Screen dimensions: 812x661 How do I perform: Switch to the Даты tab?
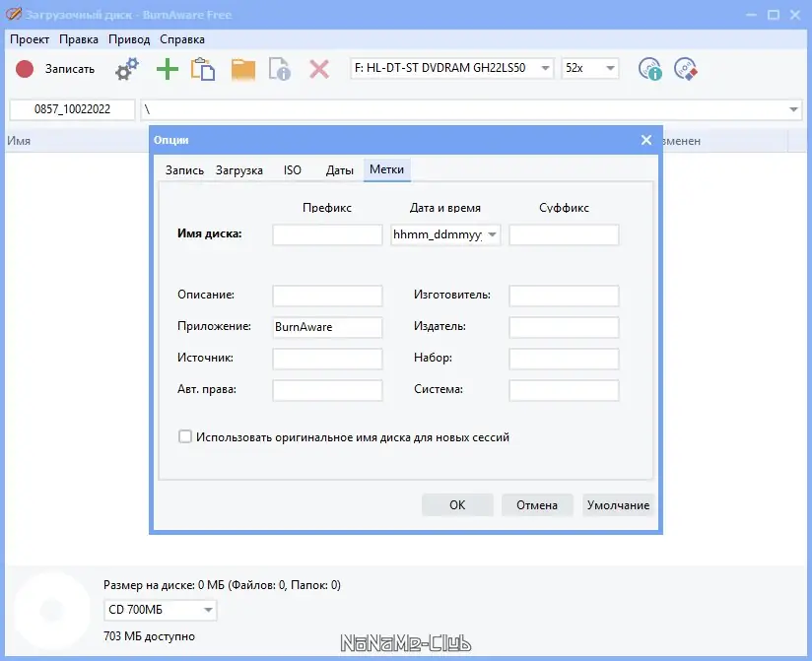click(340, 170)
